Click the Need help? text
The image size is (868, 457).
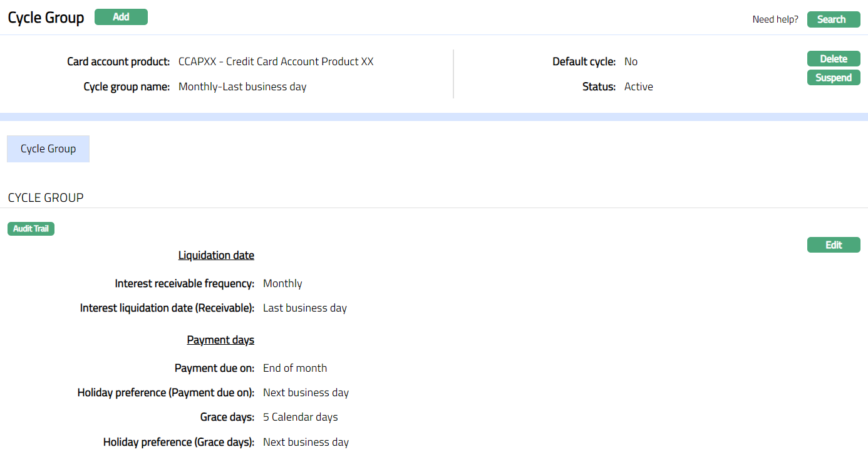[x=775, y=19]
